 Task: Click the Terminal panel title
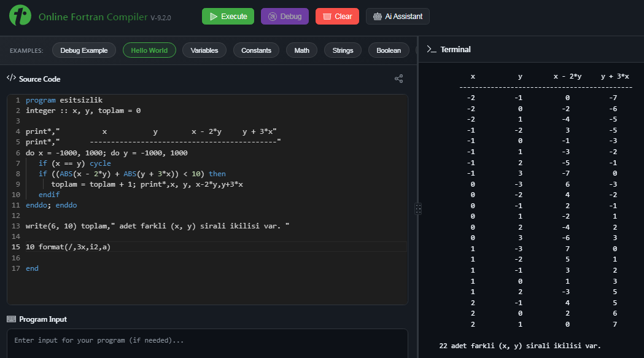coord(456,49)
